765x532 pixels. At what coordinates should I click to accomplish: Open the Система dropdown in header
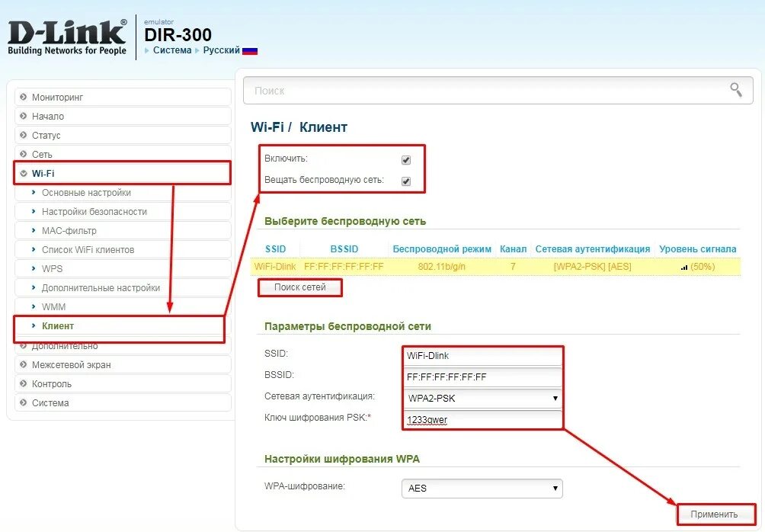[171, 50]
